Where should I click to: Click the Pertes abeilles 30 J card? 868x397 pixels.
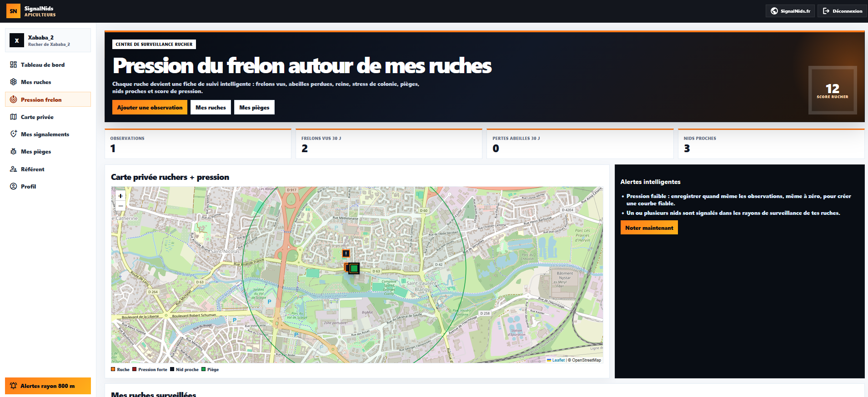click(580, 144)
